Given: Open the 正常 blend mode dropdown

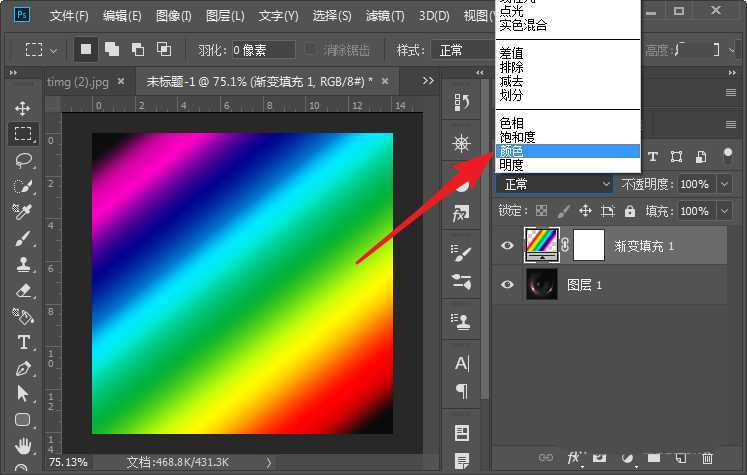Looking at the screenshot, I should pos(555,184).
